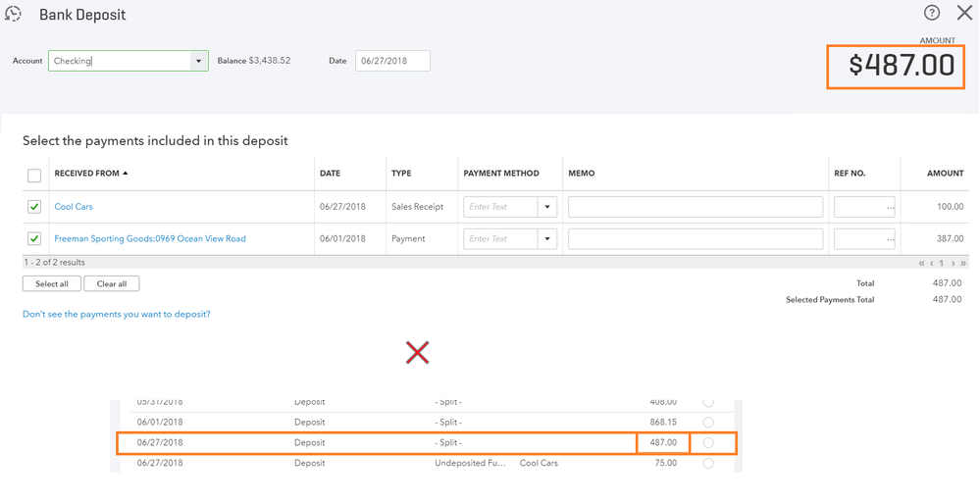The width and height of the screenshot is (980, 503).
Task: Go to the next results page
Action: pyautogui.click(x=953, y=264)
